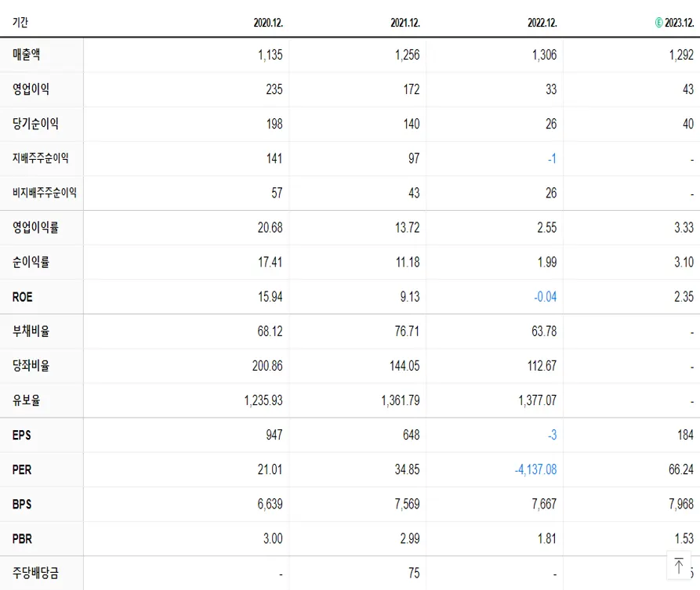Click the 당기순이익 row label
The image size is (700, 590).
pos(35,124)
